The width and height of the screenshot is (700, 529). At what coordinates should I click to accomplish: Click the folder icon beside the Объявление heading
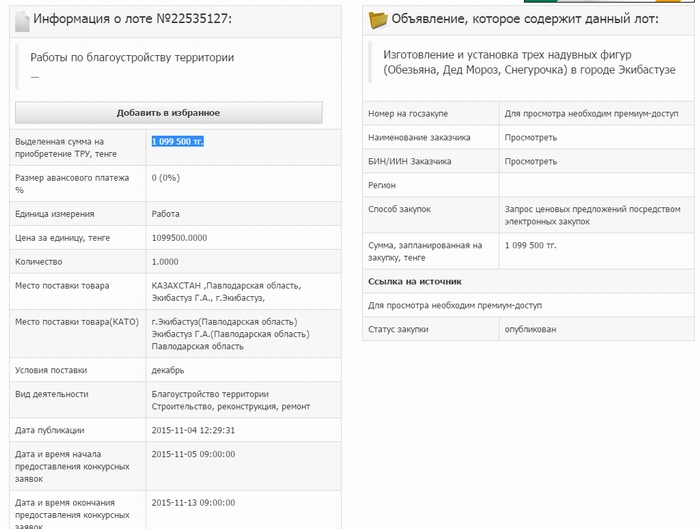pyautogui.click(x=378, y=20)
